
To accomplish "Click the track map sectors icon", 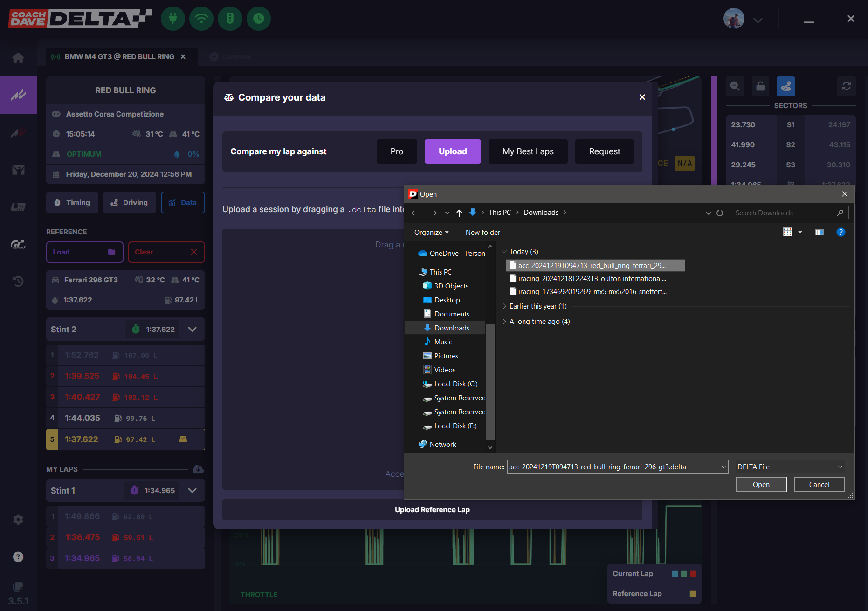I will point(786,86).
